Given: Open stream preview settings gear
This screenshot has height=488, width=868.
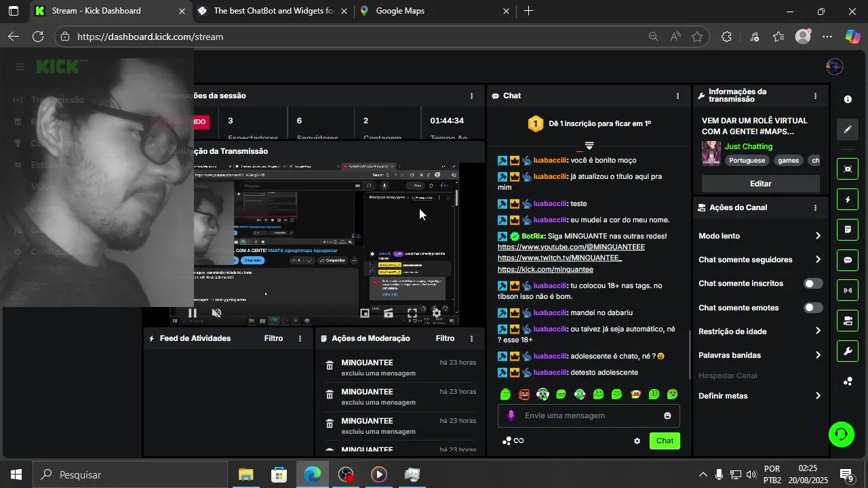Looking at the screenshot, I should click(437, 313).
